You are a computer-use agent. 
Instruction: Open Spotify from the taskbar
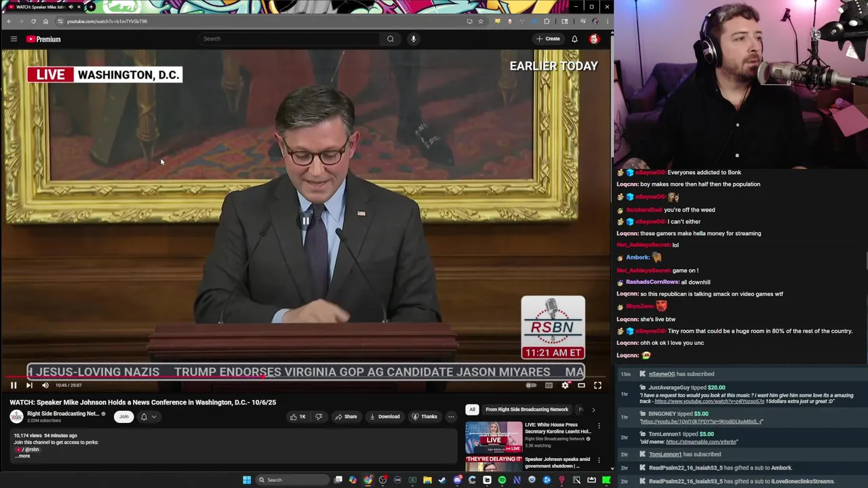(x=502, y=480)
